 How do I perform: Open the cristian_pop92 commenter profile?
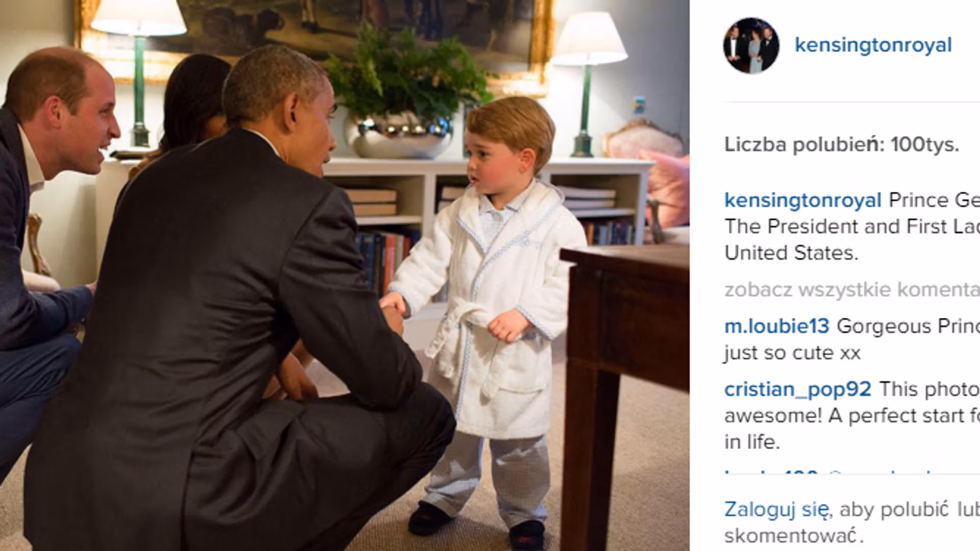coord(797,389)
